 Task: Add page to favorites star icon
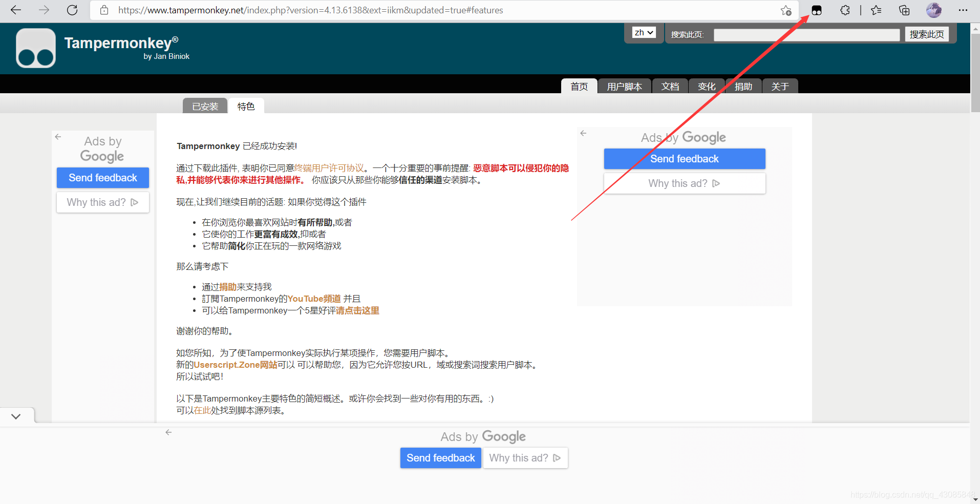coord(786,10)
